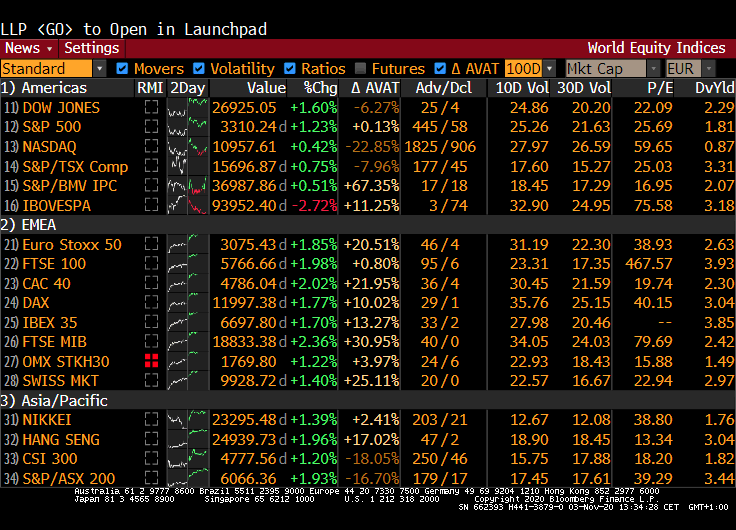Select the 21) Euro Stoxx 50 index

click(x=72, y=244)
